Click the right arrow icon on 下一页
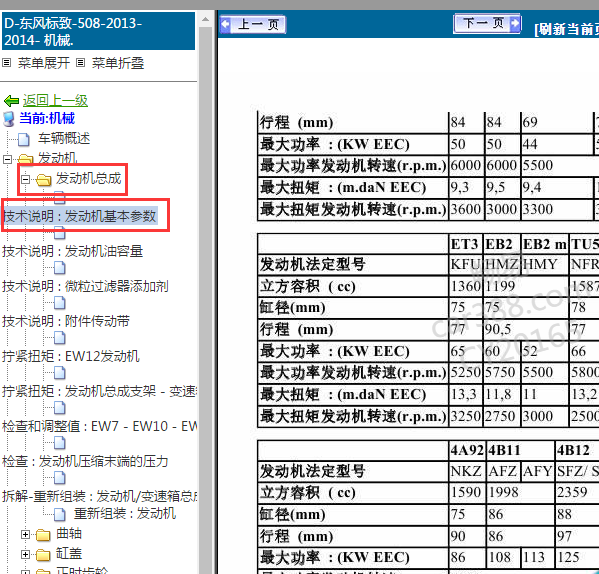Screen dimensions: 599x574 click(x=515, y=23)
